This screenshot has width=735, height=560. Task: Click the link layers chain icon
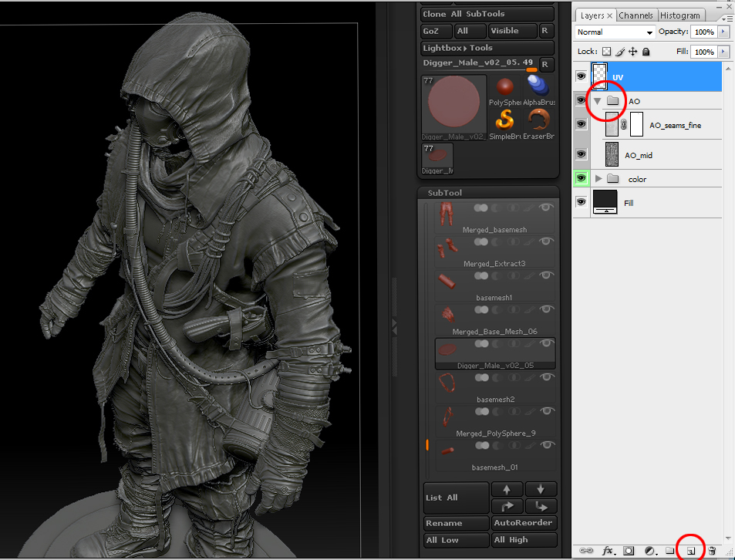(x=586, y=551)
